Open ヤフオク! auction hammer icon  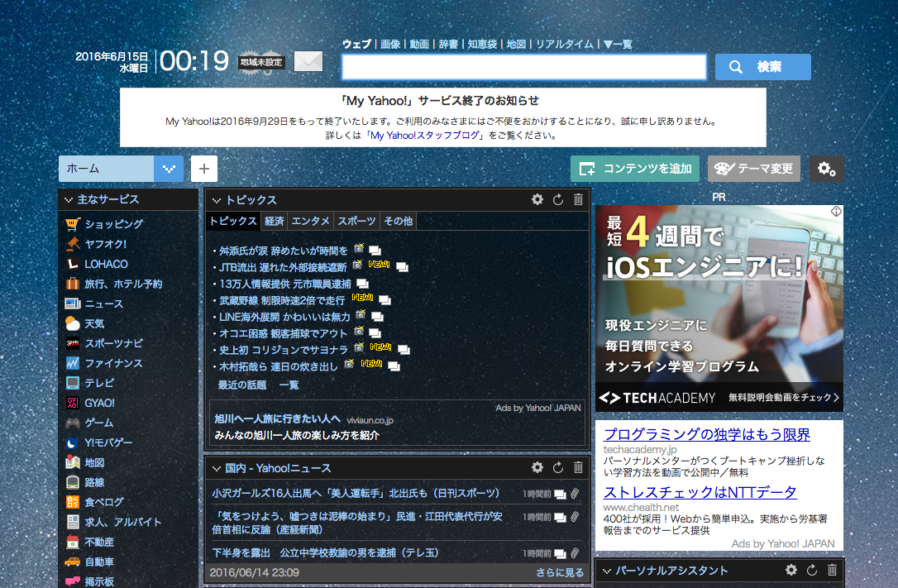click(x=72, y=244)
